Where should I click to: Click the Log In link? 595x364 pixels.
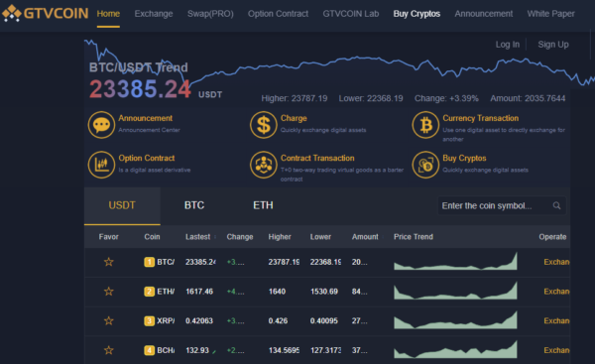pos(508,45)
